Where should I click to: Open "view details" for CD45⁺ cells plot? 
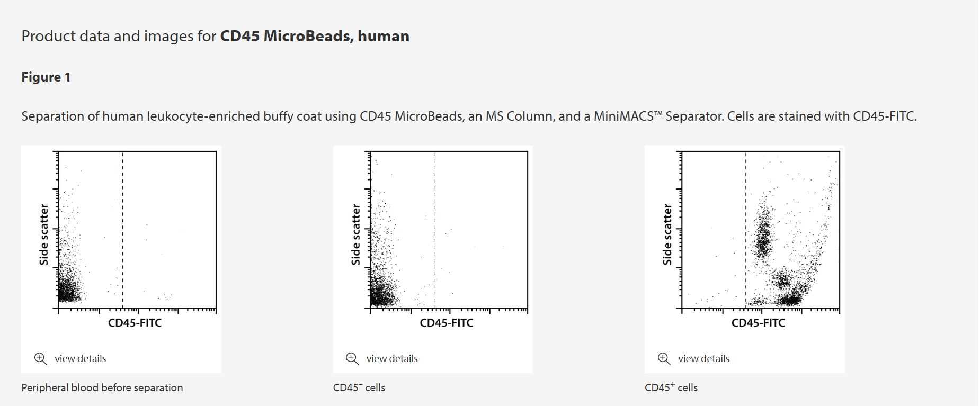point(703,359)
